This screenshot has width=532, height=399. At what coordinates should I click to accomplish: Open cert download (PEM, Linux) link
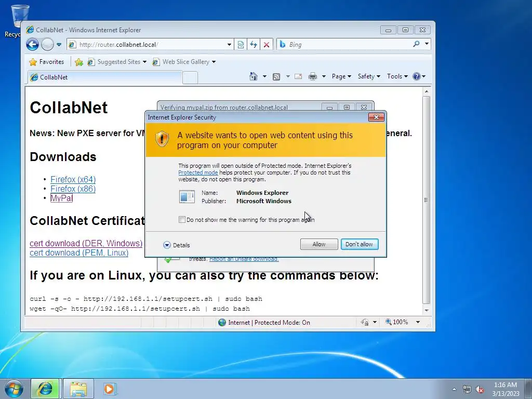coord(79,253)
